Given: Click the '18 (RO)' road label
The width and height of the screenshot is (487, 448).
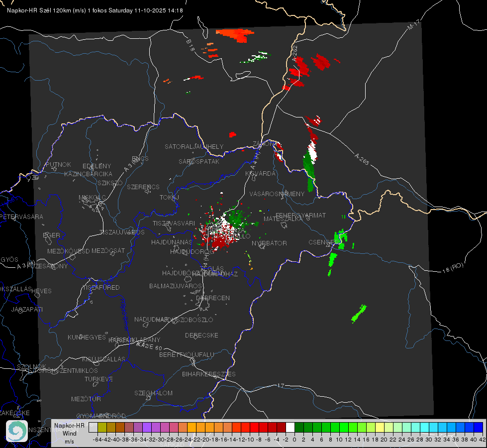Looking at the screenshot, I should [x=453, y=268].
